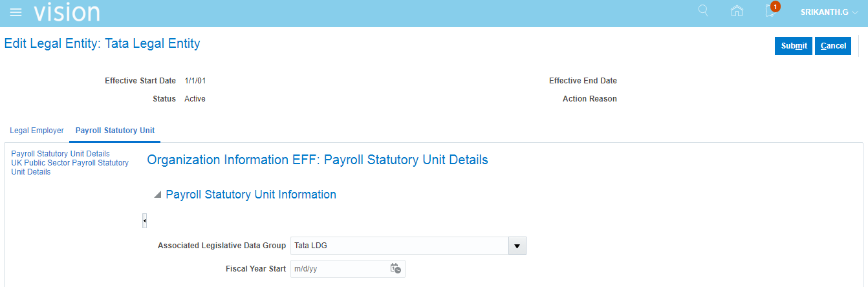Click the Edit Legal Entity page title

click(x=102, y=44)
